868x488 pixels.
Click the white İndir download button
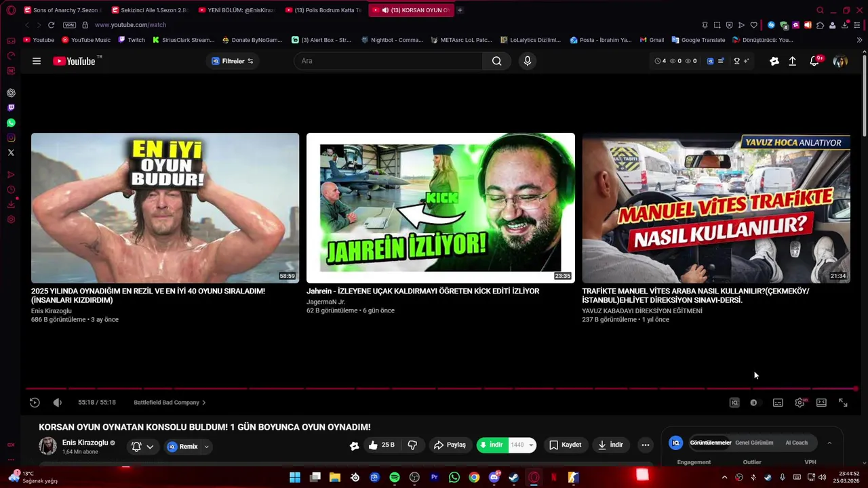(610, 445)
